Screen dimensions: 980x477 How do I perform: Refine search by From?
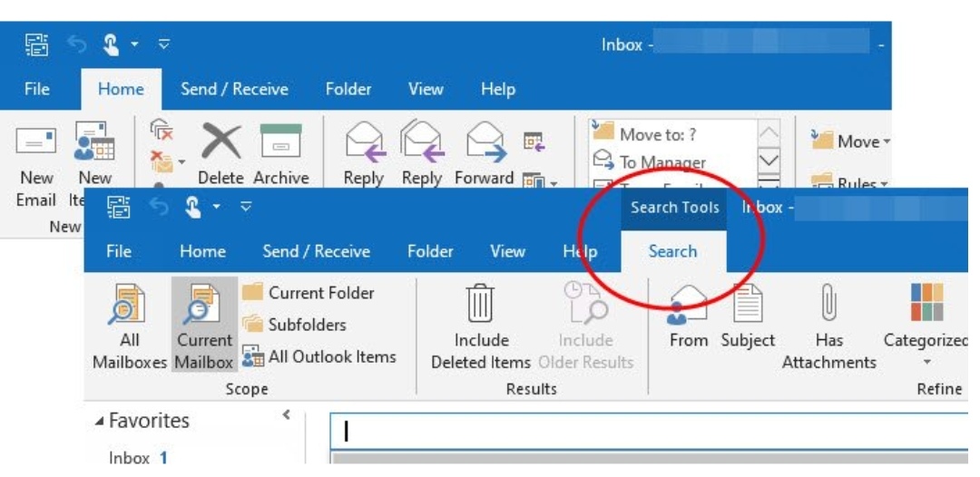tap(688, 316)
